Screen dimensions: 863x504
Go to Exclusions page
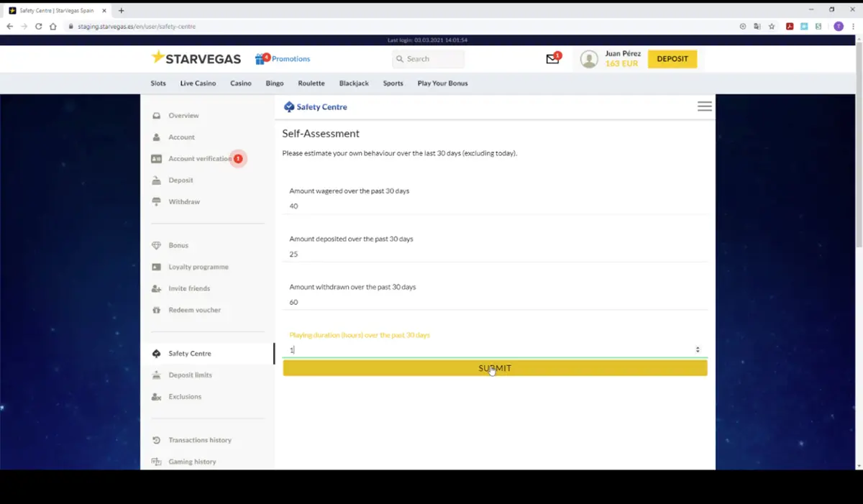(185, 397)
